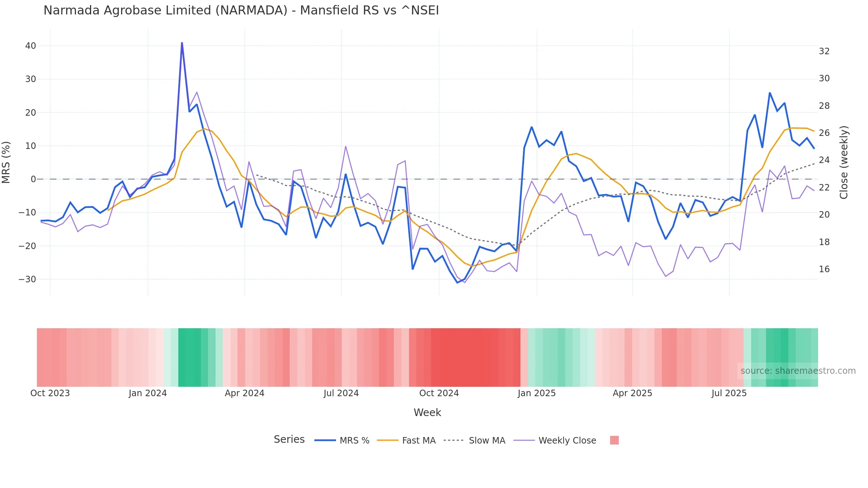Click the 'Series' legend title

coord(289,440)
